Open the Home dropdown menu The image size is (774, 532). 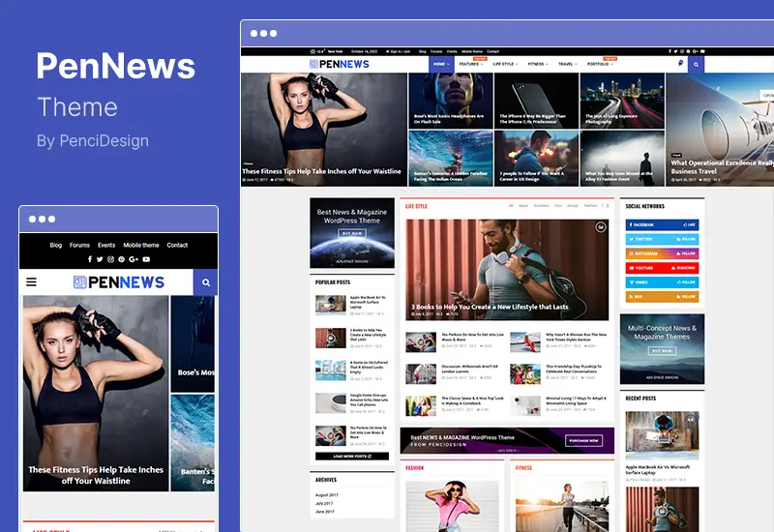pos(441,64)
